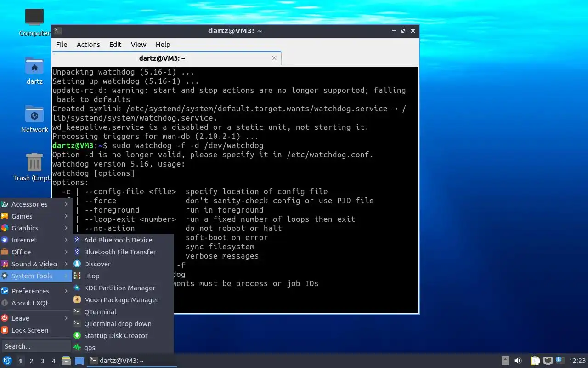Click the show desktop icon in taskbar
Image resolution: width=588 pixels, height=368 pixels.
(79, 361)
